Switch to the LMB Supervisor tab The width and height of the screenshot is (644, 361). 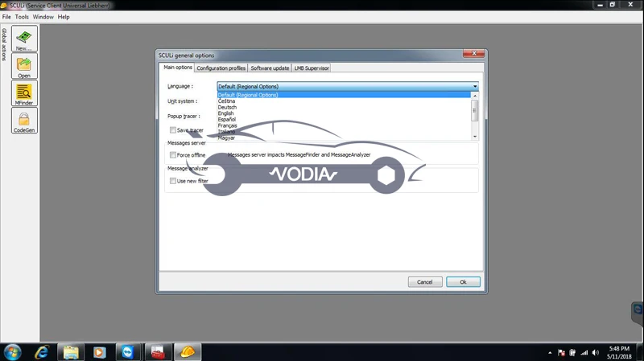(312, 68)
